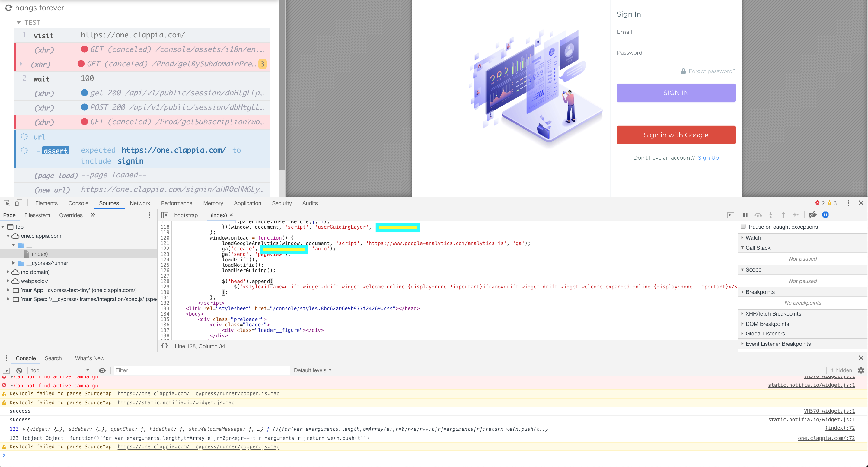Open the What's New tab
Screen dimensions: 868x467
[x=89, y=358]
